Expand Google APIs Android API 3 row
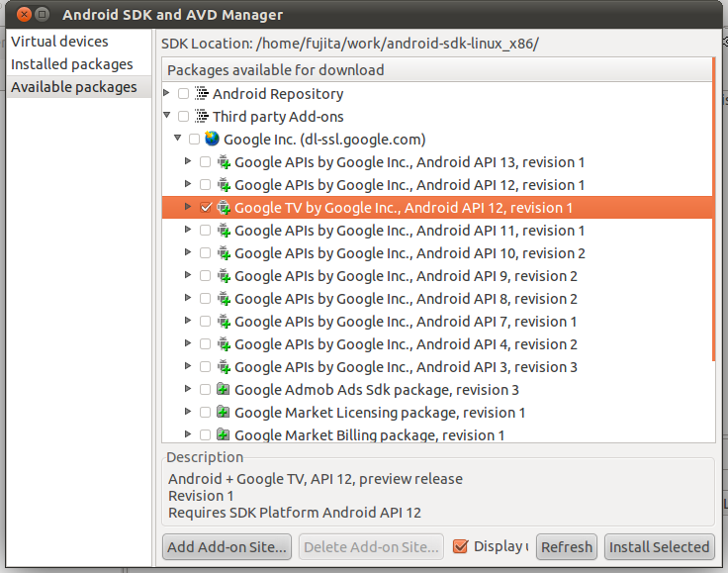Viewport: 728px width, 573px height. point(188,366)
